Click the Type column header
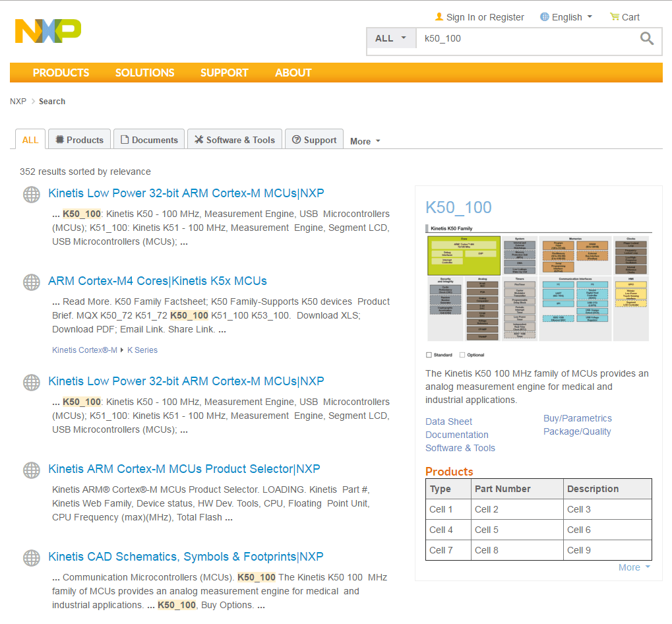Viewport: 672px width, 624px height. [x=448, y=489]
